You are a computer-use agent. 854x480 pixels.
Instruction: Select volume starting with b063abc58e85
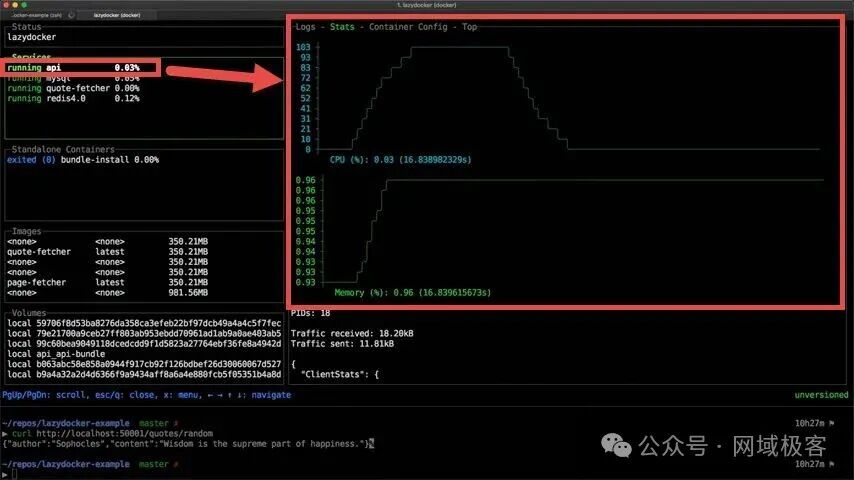pyautogui.click(x=144, y=364)
